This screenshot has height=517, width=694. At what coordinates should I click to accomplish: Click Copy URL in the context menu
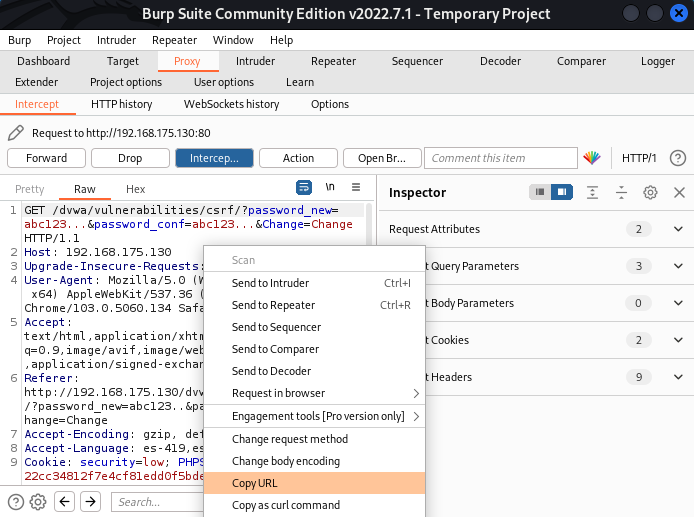314,483
